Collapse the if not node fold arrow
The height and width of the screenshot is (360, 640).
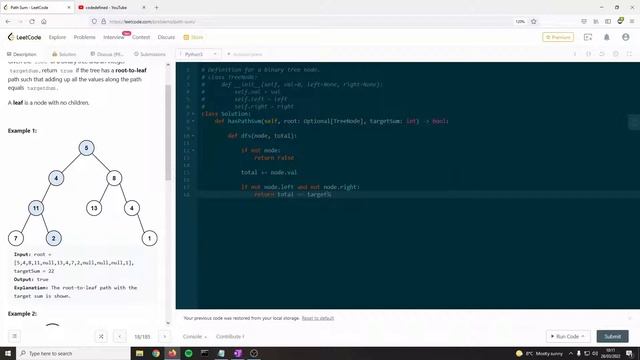[x=193, y=151]
